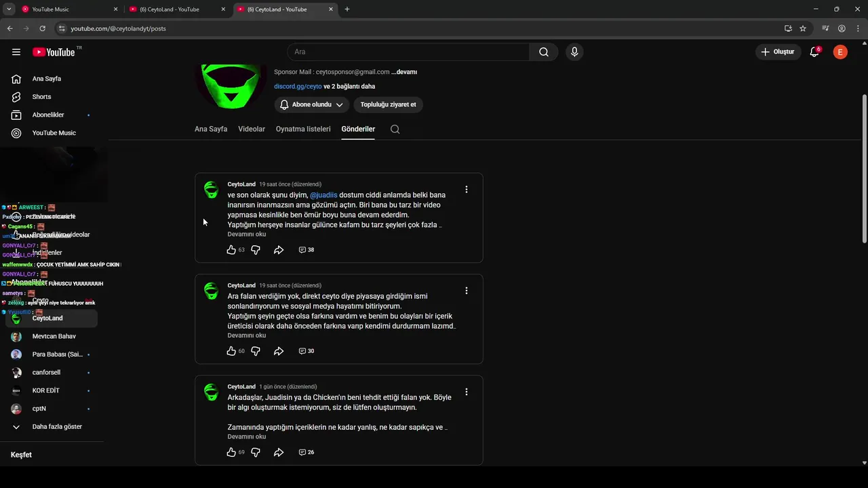Switch to the Oynatma listeleri tab
868x488 pixels.
tap(303, 129)
